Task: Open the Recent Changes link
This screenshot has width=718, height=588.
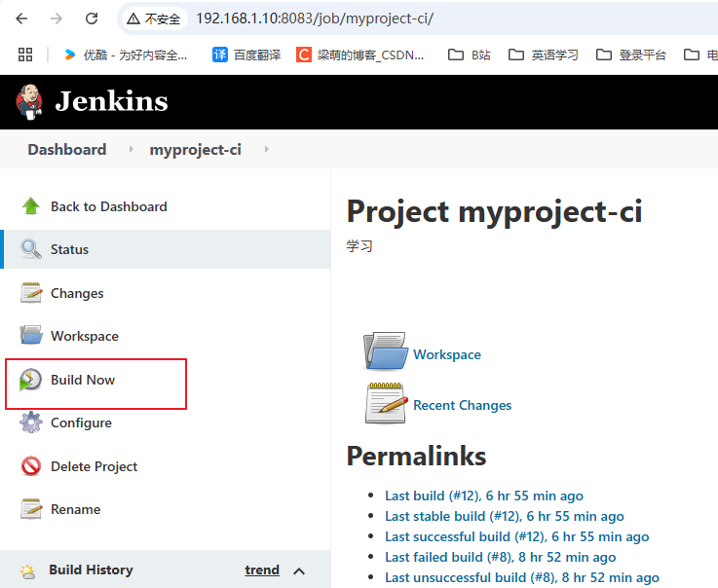Action: 462,405
